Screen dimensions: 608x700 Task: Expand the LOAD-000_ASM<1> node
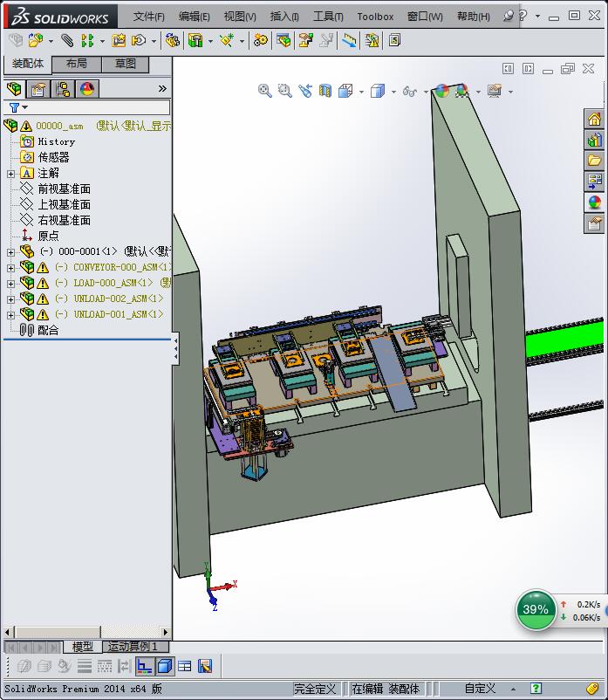[x=10, y=284]
